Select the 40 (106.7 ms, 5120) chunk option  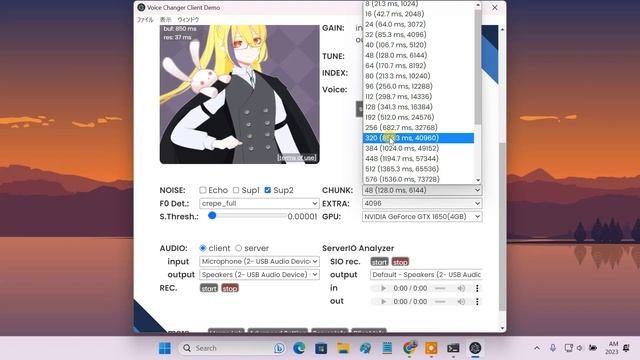pyautogui.click(x=418, y=45)
